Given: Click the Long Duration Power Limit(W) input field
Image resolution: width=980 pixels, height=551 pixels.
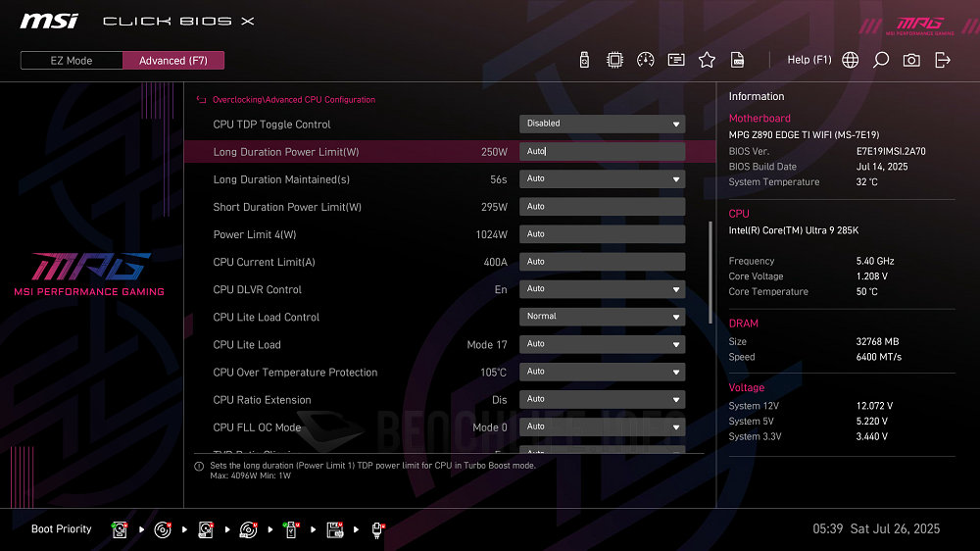Looking at the screenshot, I should click(x=602, y=151).
